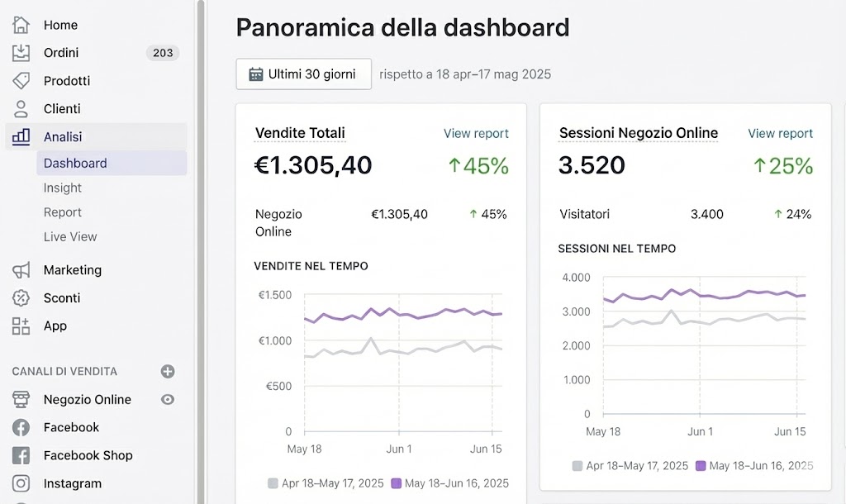This screenshot has height=504, width=846.
Task: Toggle visibility of Negozio Online channel
Action: click(x=167, y=399)
